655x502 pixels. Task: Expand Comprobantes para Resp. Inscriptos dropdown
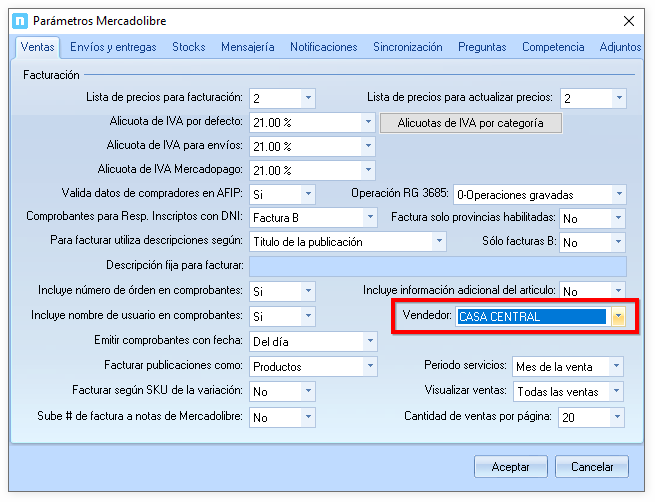coord(367,218)
